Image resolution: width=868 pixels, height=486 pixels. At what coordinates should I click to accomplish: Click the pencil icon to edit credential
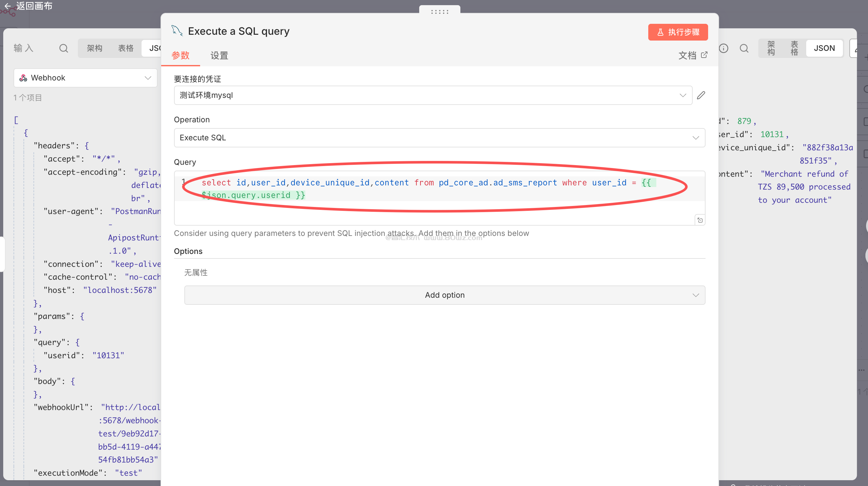coord(701,95)
